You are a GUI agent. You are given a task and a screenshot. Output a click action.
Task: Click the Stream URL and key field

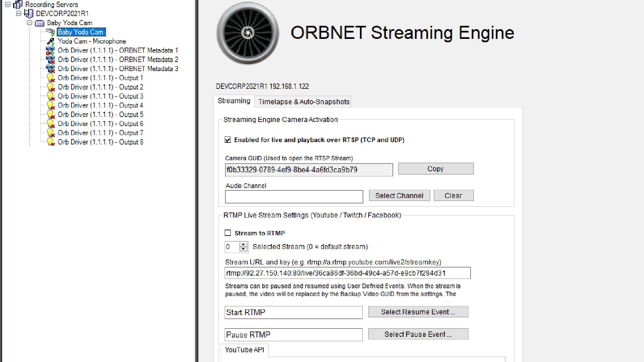347,273
